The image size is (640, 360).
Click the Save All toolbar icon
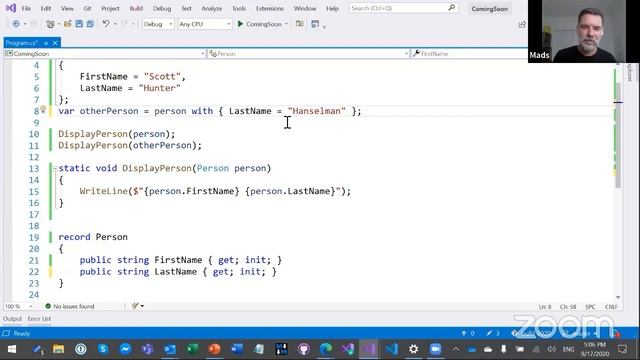point(90,24)
